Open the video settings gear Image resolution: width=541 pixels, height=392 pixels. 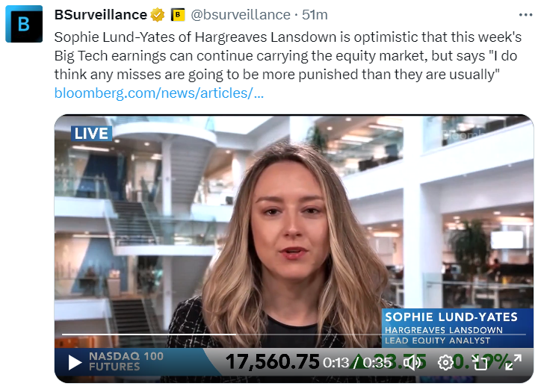click(445, 363)
